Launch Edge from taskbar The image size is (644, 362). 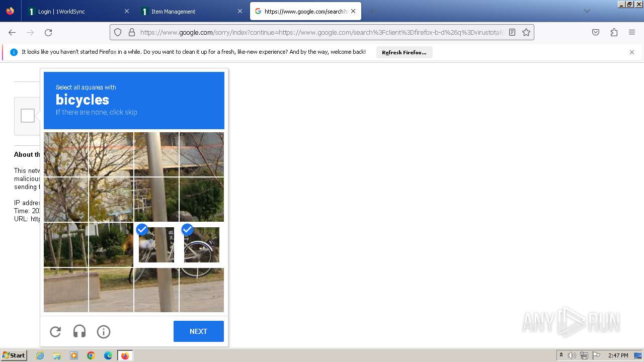(108, 355)
